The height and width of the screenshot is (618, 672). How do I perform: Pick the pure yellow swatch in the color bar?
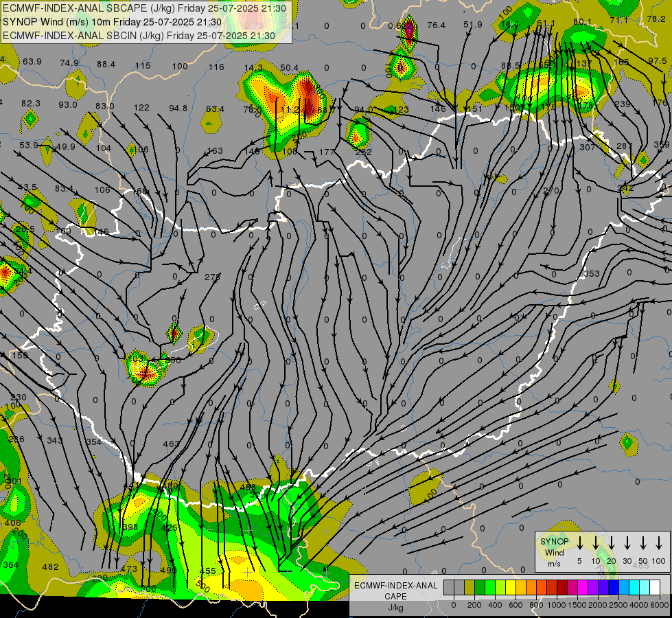(x=511, y=587)
